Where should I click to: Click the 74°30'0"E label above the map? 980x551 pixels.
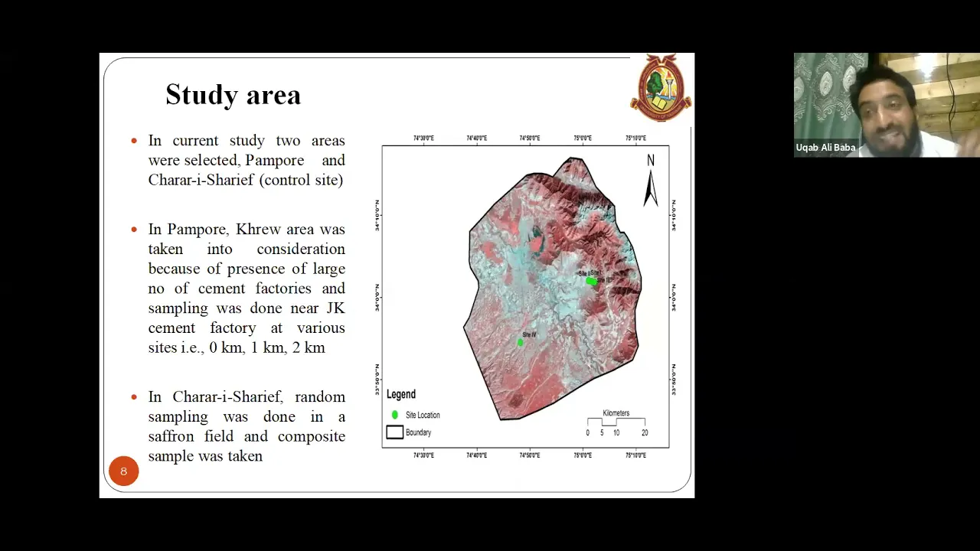pyautogui.click(x=423, y=139)
